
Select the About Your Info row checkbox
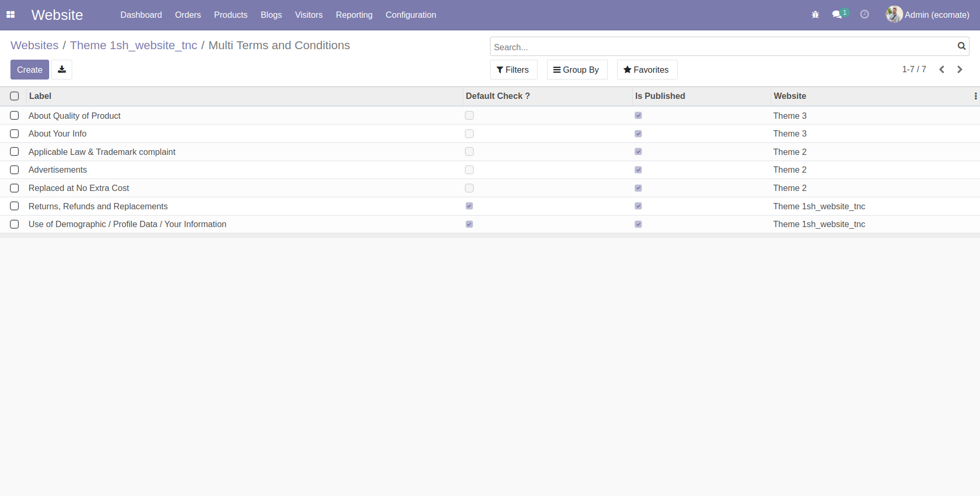pyautogui.click(x=15, y=134)
